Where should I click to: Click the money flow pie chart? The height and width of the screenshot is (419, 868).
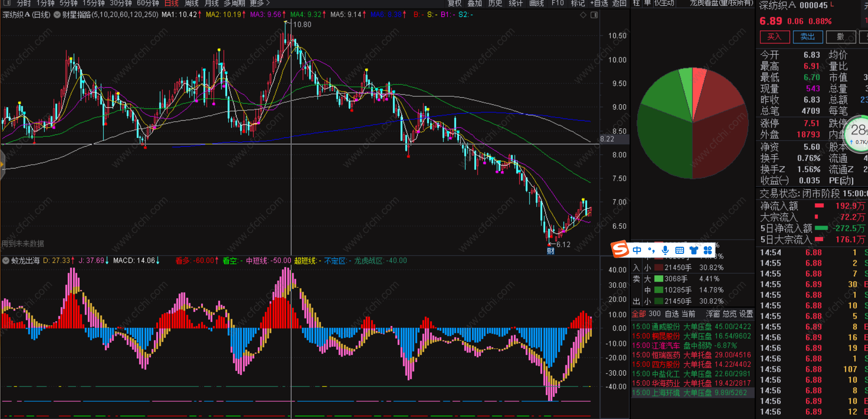tap(692, 123)
